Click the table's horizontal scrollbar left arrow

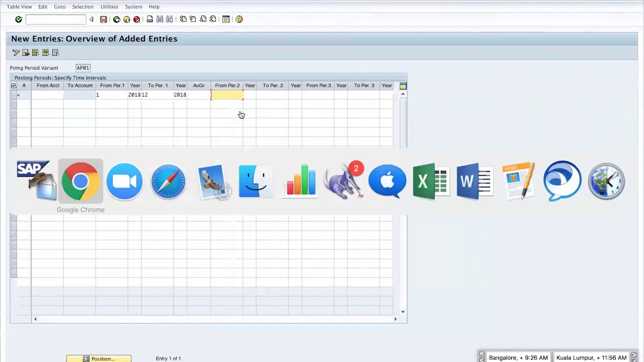pos(35,319)
